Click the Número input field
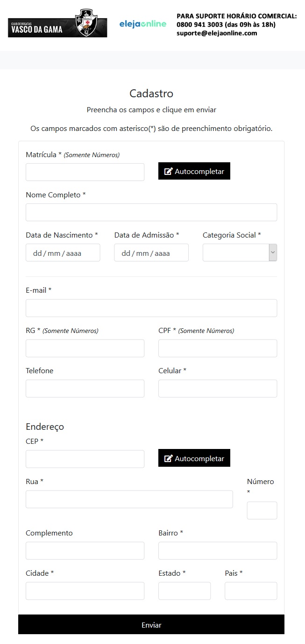Image resolution: width=305 pixels, height=644 pixels. point(262,511)
